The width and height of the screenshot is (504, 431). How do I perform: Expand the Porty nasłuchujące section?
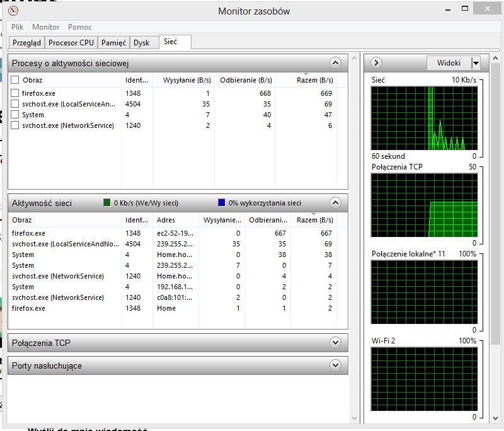pyautogui.click(x=335, y=365)
